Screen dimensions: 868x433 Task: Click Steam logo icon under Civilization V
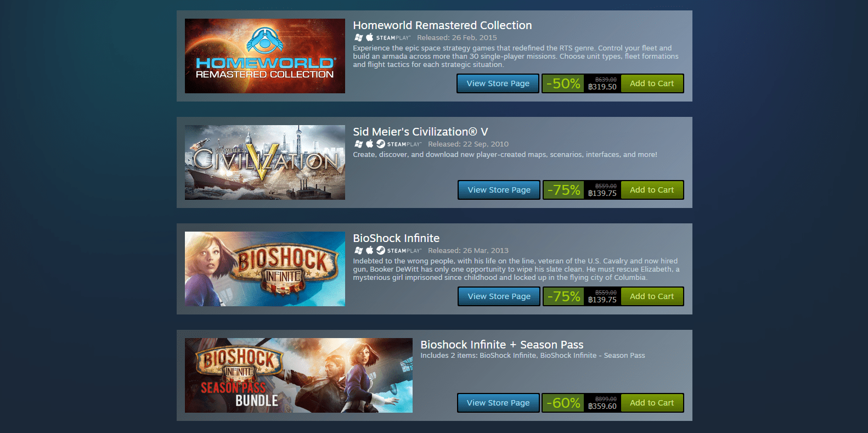click(381, 144)
